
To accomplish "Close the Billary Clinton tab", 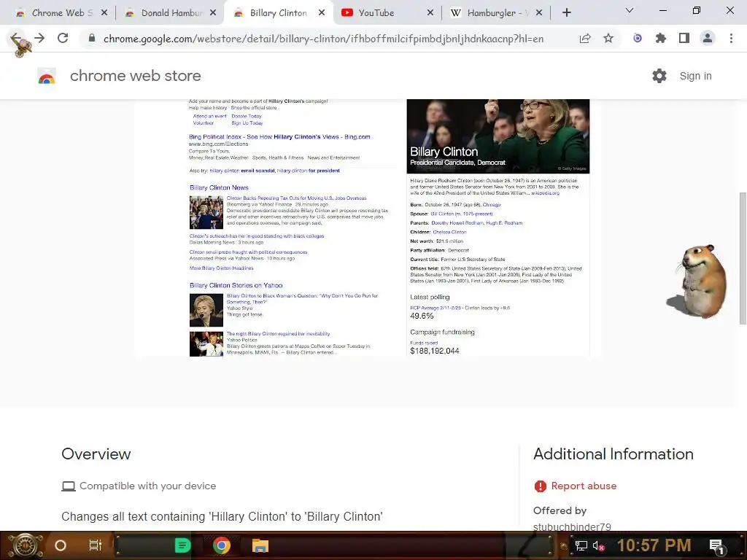I will [x=322, y=13].
